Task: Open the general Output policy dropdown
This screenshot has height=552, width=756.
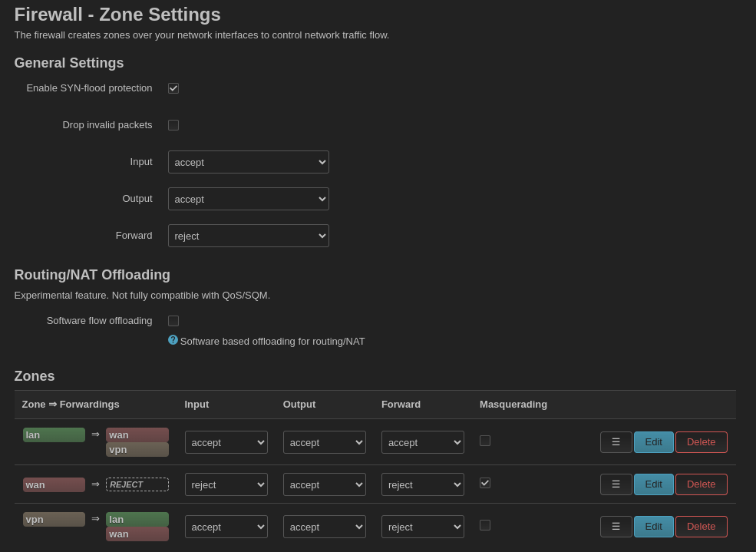Action: pyautogui.click(x=248, y=199)
